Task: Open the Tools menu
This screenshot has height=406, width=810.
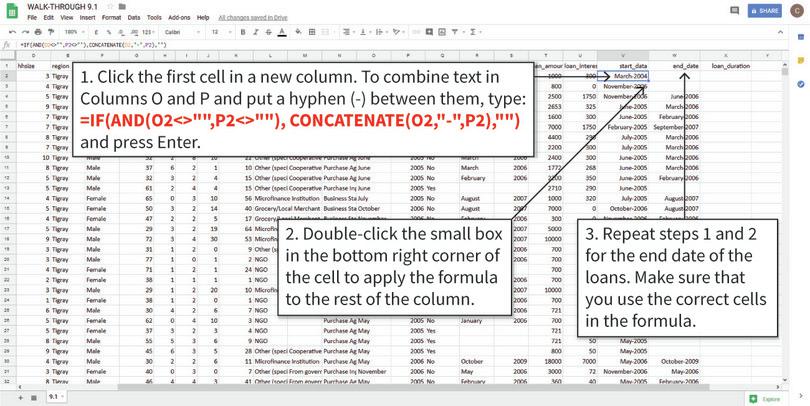Action: tap(154, 18)
